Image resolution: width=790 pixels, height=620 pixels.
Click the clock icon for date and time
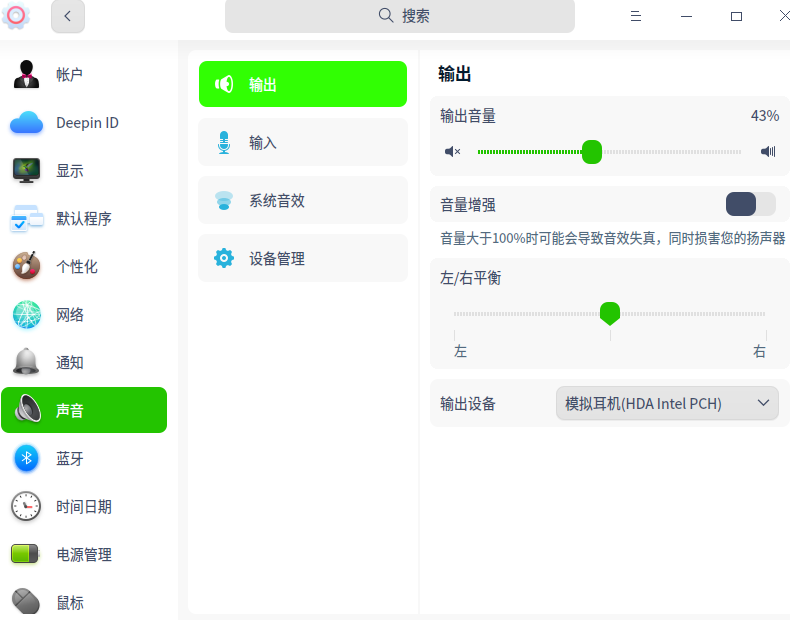(x=26, y=506)
